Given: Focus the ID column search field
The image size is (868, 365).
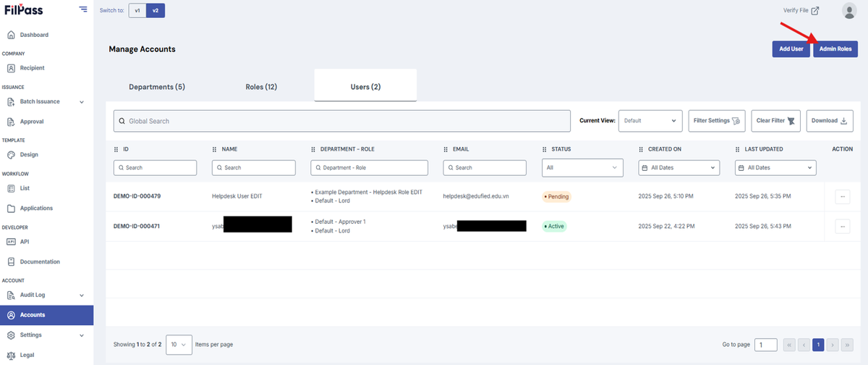Looking at the screenshot, I should pyautogui.click(x=155, y=167).
